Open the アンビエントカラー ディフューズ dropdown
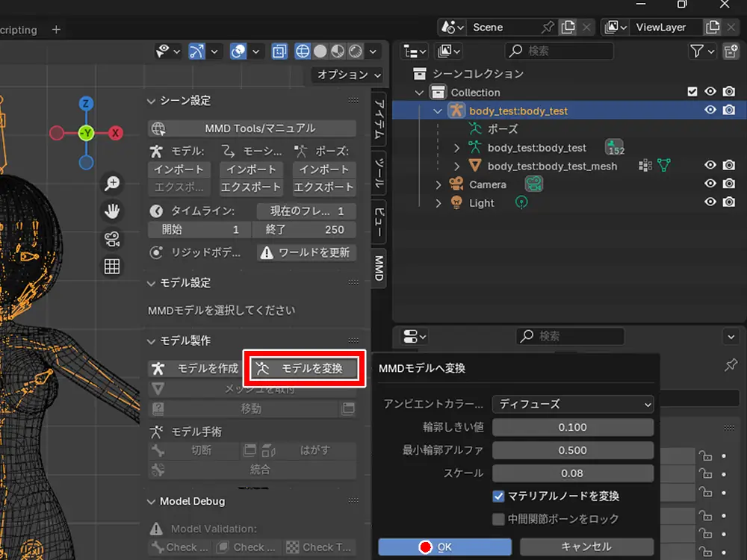The width and height of the screenshot is (747, 560). [x=572, y=404]
